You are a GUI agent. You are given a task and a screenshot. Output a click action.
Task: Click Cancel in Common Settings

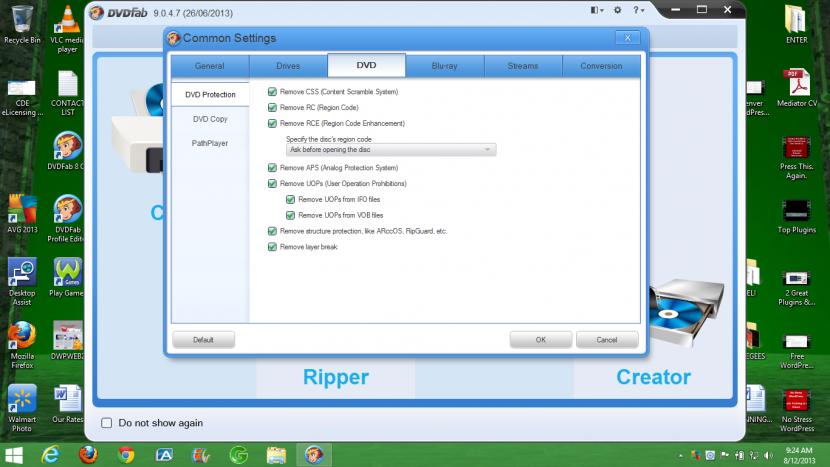(x=607, y=340)
